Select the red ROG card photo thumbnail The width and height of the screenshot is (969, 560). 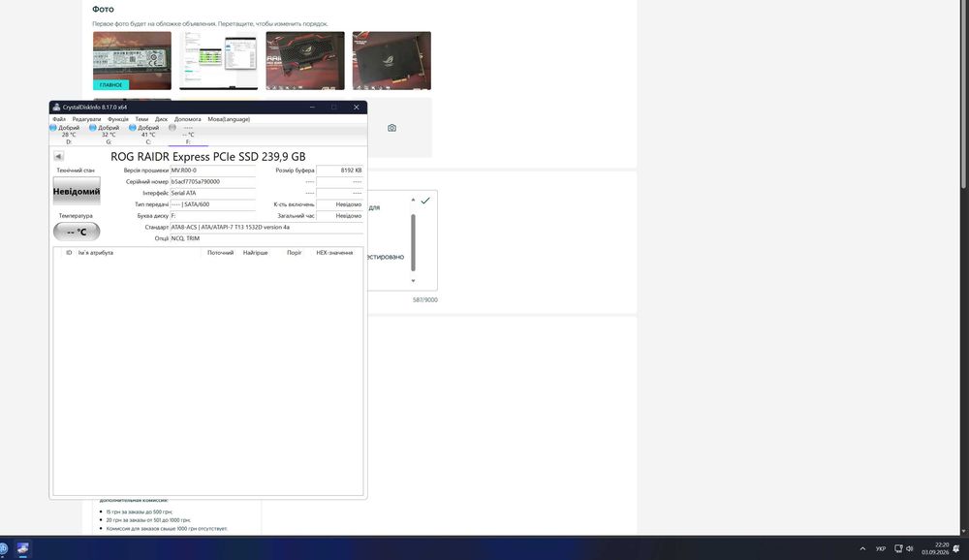tap(305, 61)
